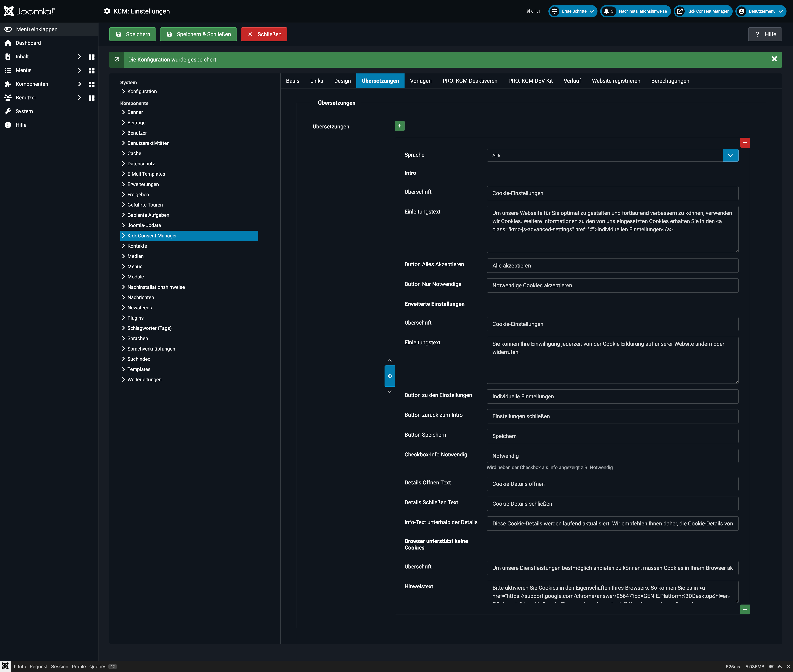Switch to the Basis tab

(293, 81)
